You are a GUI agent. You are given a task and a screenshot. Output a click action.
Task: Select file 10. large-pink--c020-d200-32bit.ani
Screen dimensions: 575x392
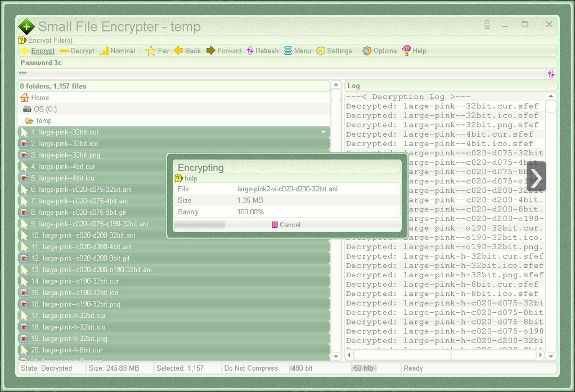(92, 236)
